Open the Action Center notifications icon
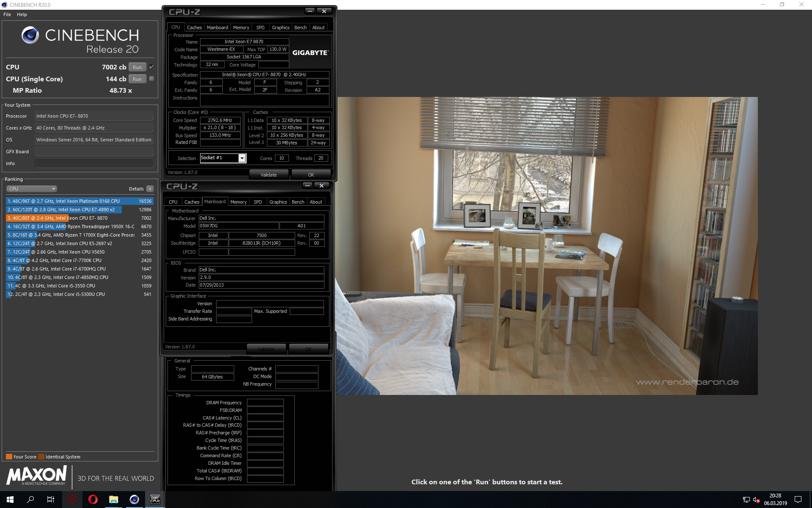Viewport: 812px width, 508px height. click(798, 500)
